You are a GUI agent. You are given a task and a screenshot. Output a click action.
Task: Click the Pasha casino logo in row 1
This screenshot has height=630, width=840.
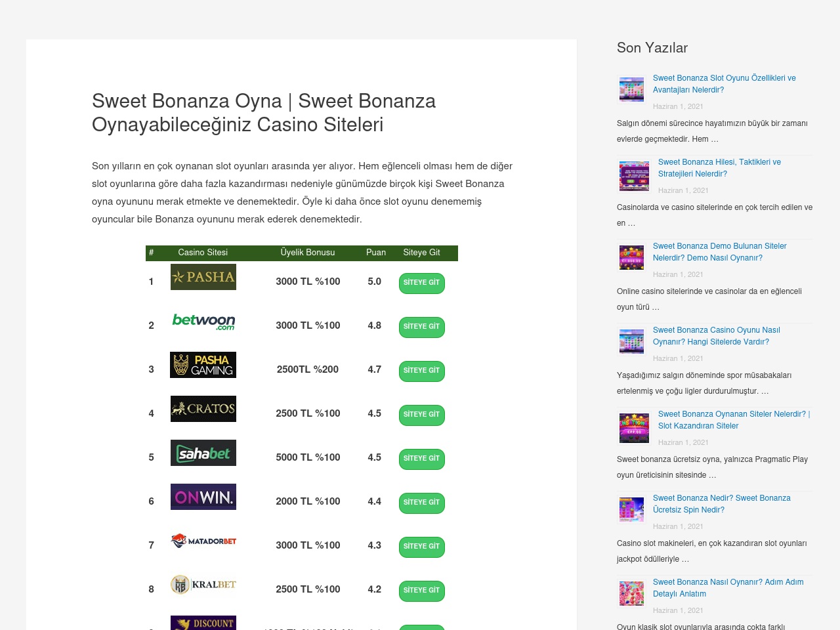[x=203, y=277]
